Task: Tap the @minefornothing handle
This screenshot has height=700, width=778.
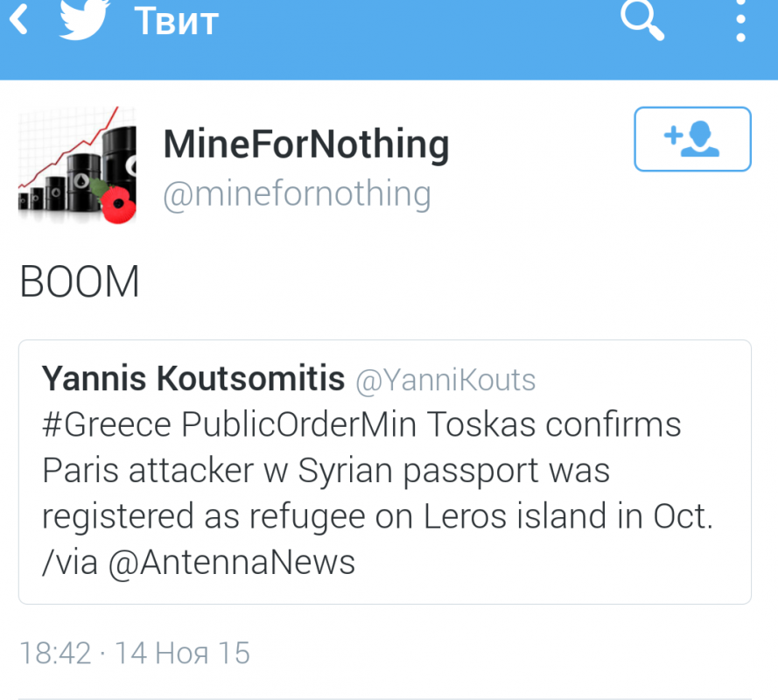Action: tap(297, 194)
